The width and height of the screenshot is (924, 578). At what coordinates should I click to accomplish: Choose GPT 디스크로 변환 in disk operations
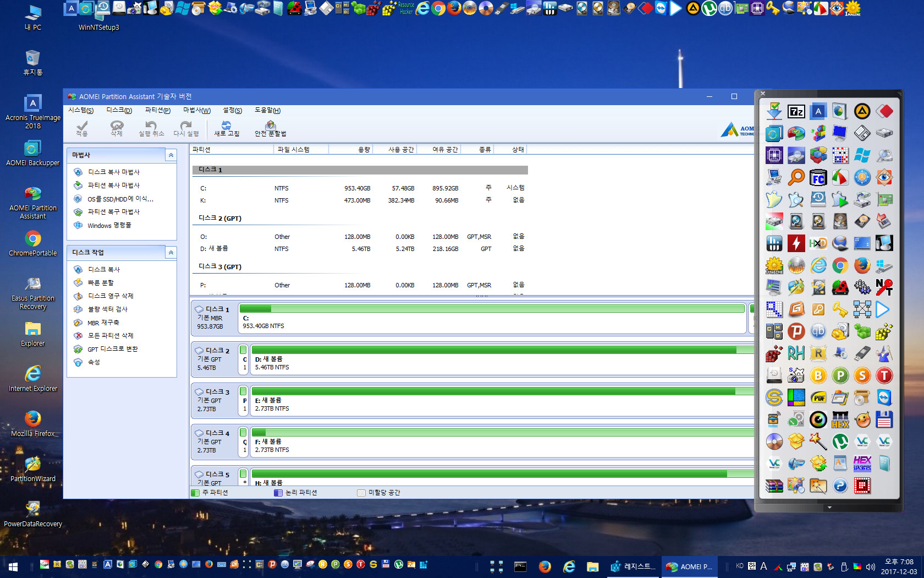112,349
